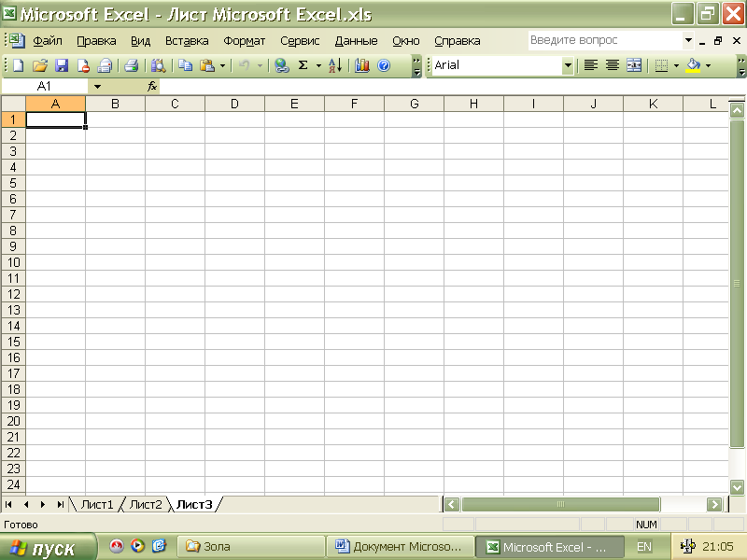The width and height of the screenshot is (747, 560).
Task: Click the Name Box showing A1
Action: [45, 87]
